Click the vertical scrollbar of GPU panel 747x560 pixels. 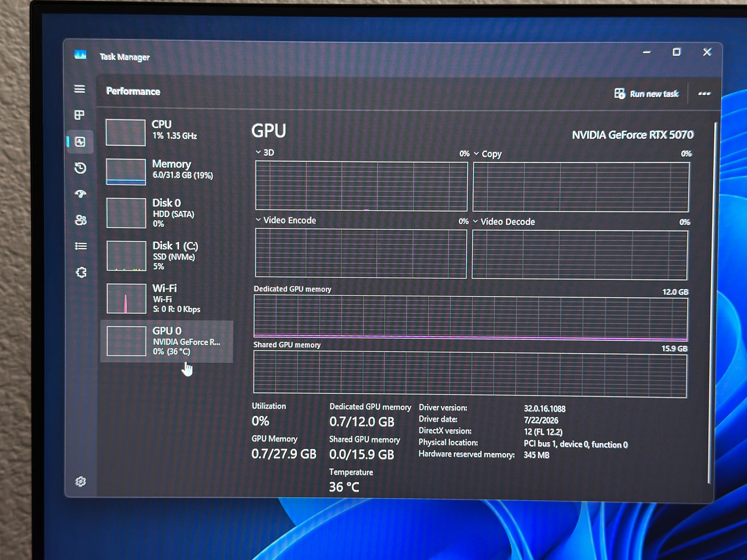click(713, 303)
